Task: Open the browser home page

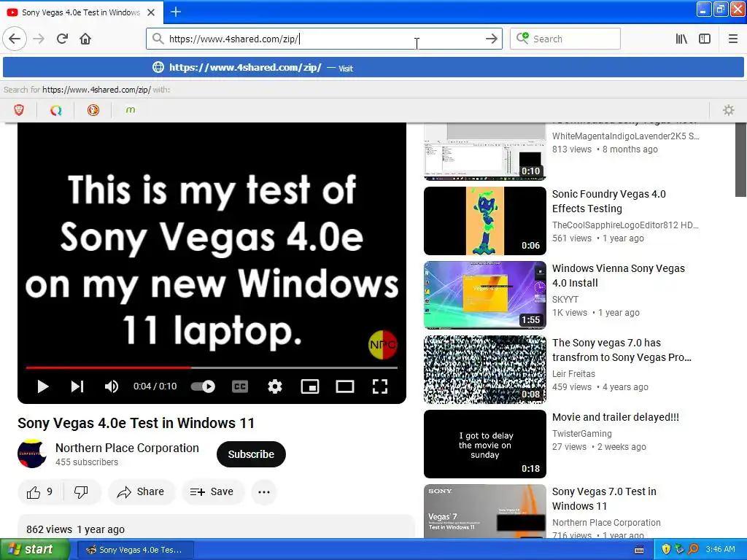Action: [x=85, y=39]
